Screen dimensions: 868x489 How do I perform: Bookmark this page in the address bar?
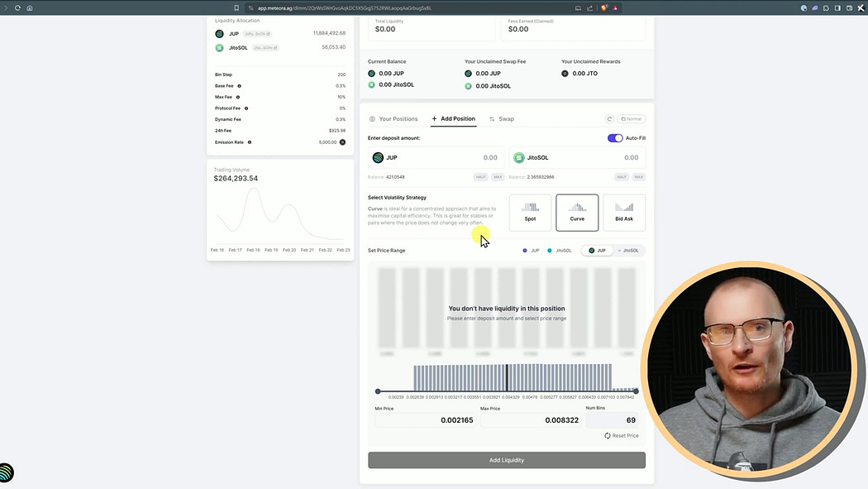pyautogui.click(x=236, y=7)
